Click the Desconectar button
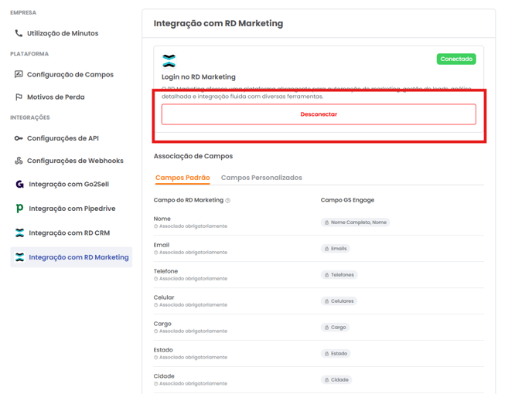Image resolution: width=532 pixels, height=394 pixels. click(x=319, y=114)
